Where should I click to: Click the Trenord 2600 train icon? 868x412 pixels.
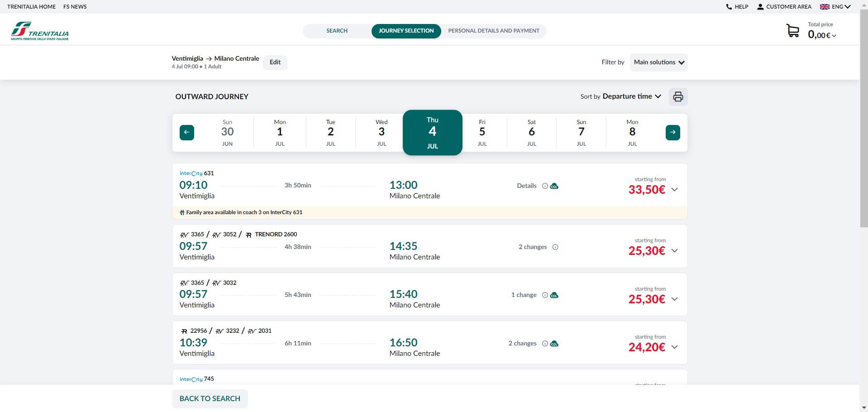coord(248,235)
